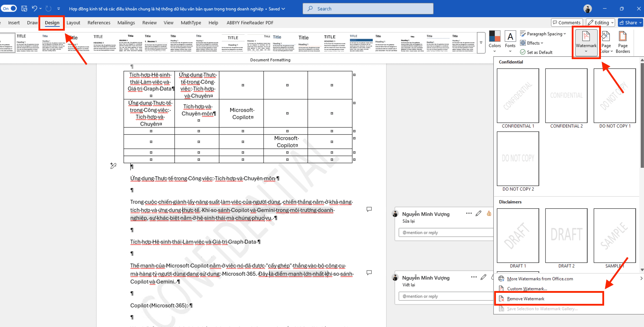Viewport: 644px width, 327px height.
Task: Select Remove Watermark from the menu
Action: [525, 299]
